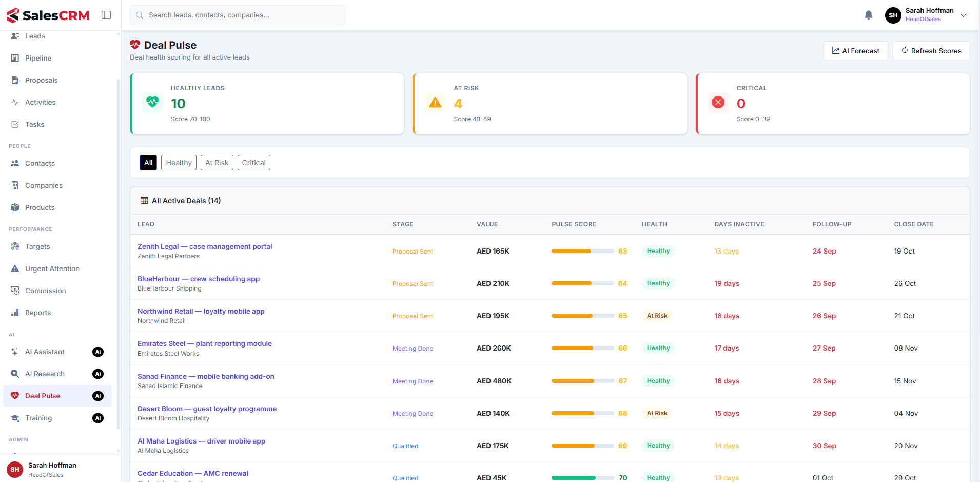Collapse the sidebar panel icon
Viewport: 980px width, 482px height.
[106, 15]
